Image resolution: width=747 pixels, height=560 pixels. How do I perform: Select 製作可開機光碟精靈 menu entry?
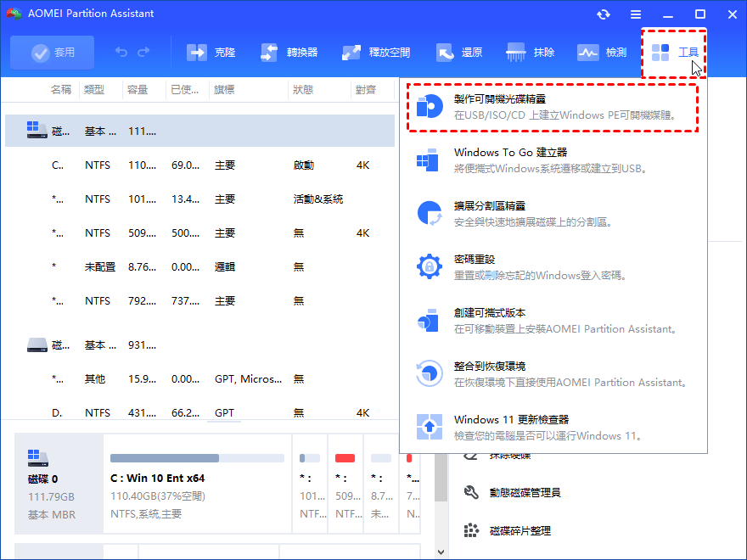553,107
